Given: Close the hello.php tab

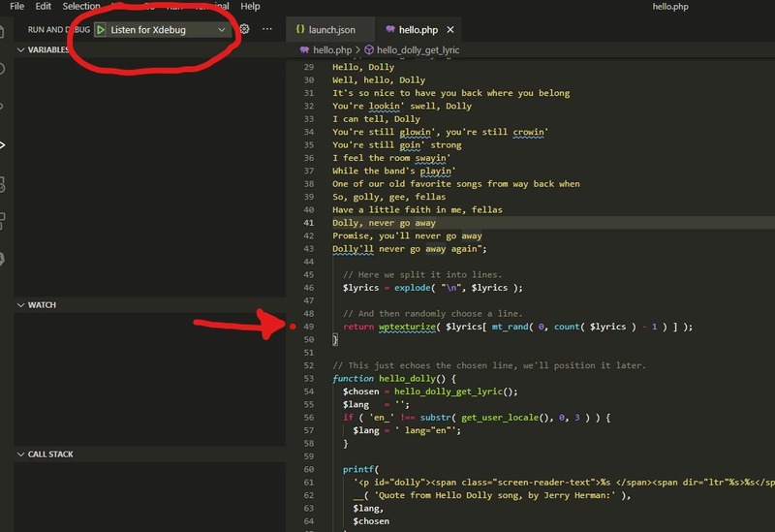Looking at the screenshot, I should pyautogui.click(x=450, y=30).
